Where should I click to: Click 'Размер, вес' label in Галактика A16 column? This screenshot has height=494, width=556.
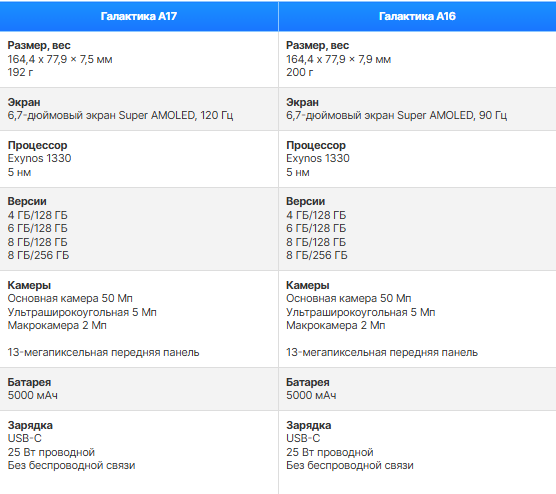click(318, 45)
